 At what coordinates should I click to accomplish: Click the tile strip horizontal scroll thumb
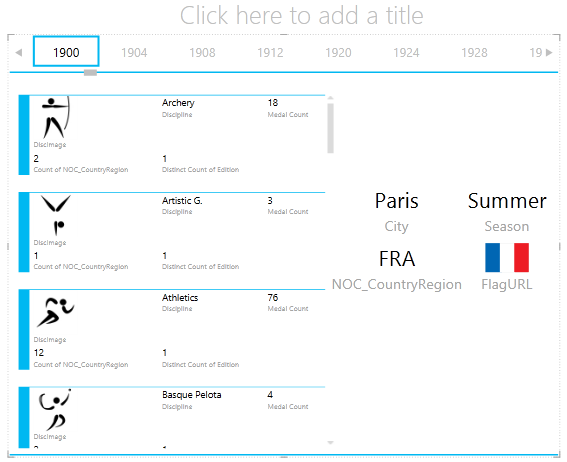[x=90, y=73]
